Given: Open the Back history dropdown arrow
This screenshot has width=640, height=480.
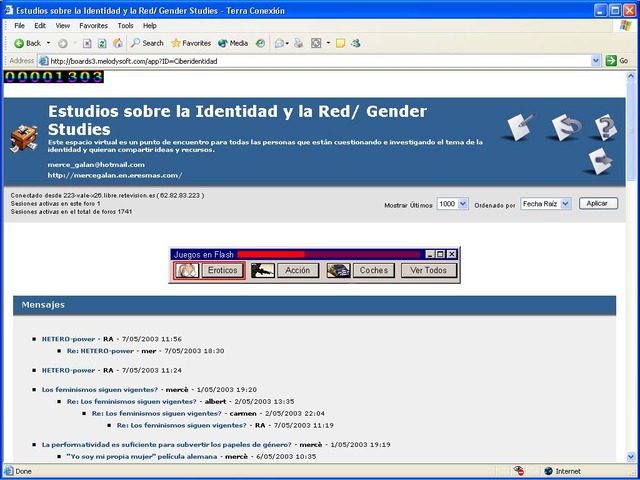Looking at the screenshot, I should pyautogui.click(x=48, y=43).
